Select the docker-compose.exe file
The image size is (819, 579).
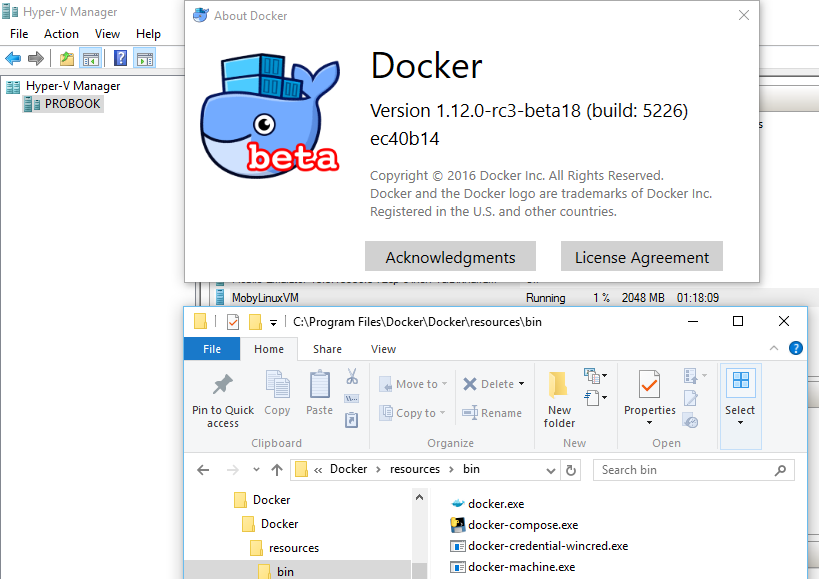point(514,525)
